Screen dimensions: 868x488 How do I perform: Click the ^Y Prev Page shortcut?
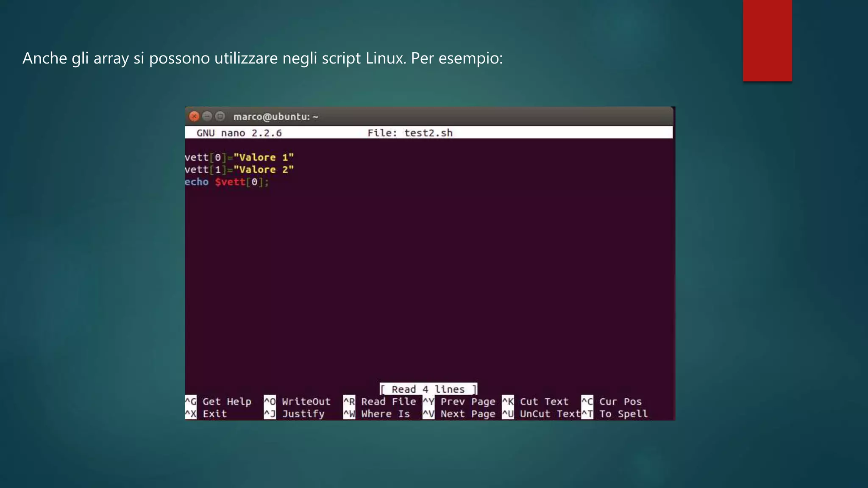pos(459,402)
